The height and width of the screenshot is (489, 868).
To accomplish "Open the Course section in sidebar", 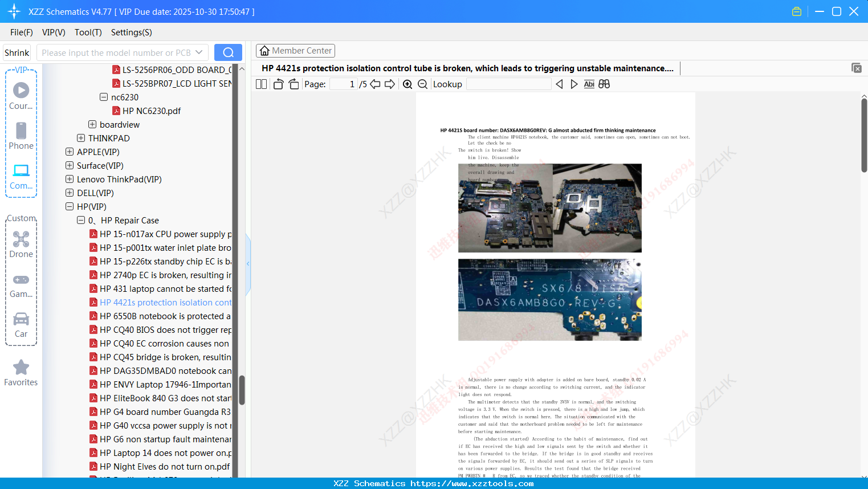I will 21,96.
